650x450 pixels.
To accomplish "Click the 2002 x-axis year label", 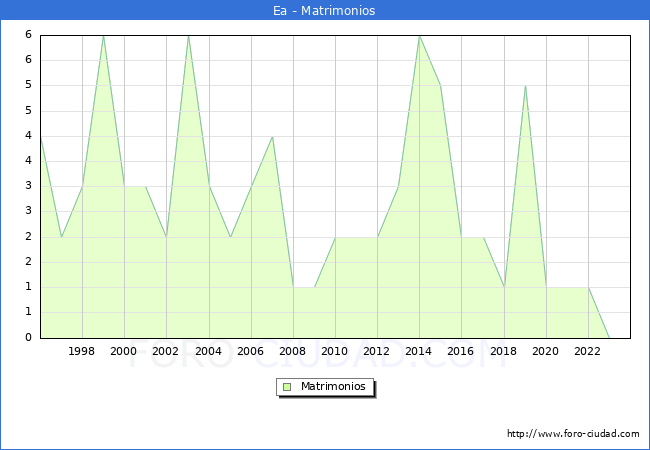I will pos(166,351).
